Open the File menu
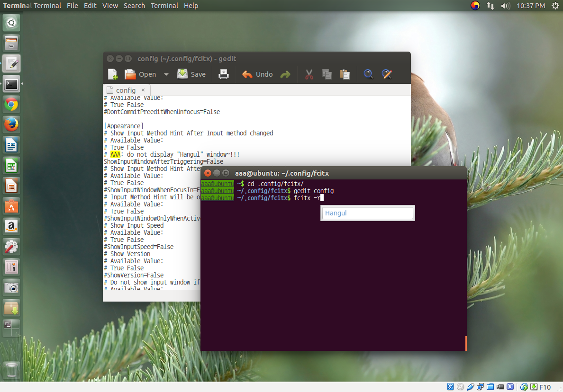Viewport: 563px width, 392px height. tap(72, 6)
